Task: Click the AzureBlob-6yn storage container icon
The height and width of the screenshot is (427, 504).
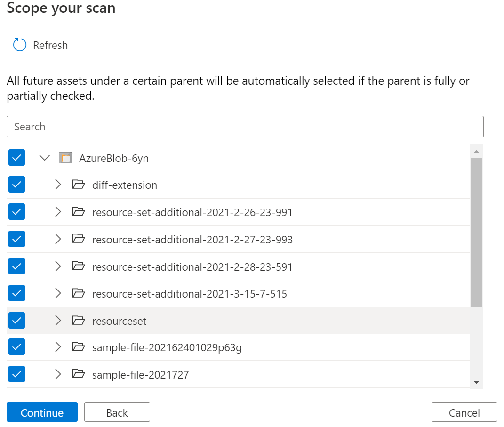Action: tap(66, 158)
